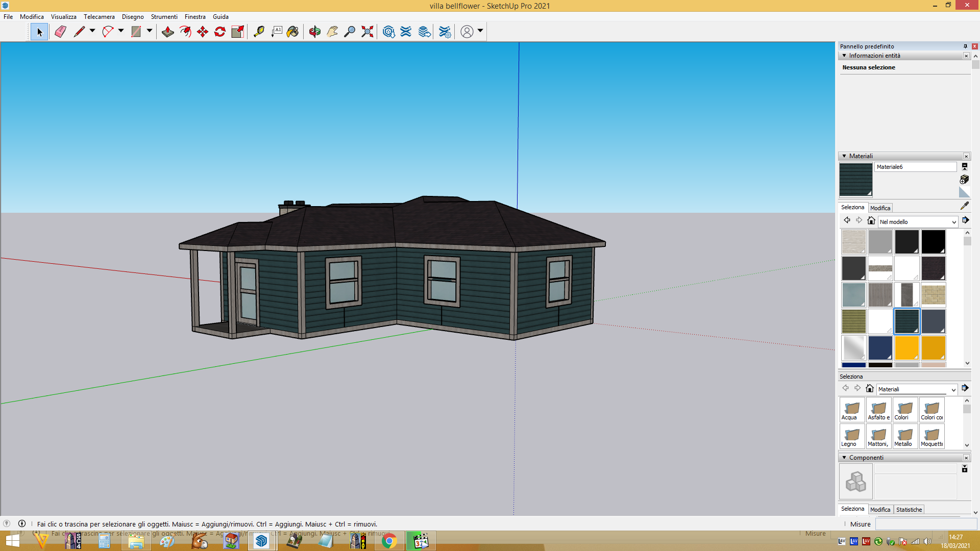The image size is (980, 551).
Task: Open the Metallo materials folder
Action: pyautogui.click(x=905, y=437)
